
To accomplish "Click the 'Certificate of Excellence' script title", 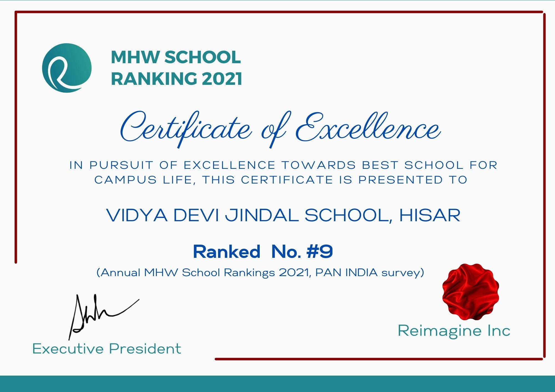I will pyautogui.click(x=280, y=129).
